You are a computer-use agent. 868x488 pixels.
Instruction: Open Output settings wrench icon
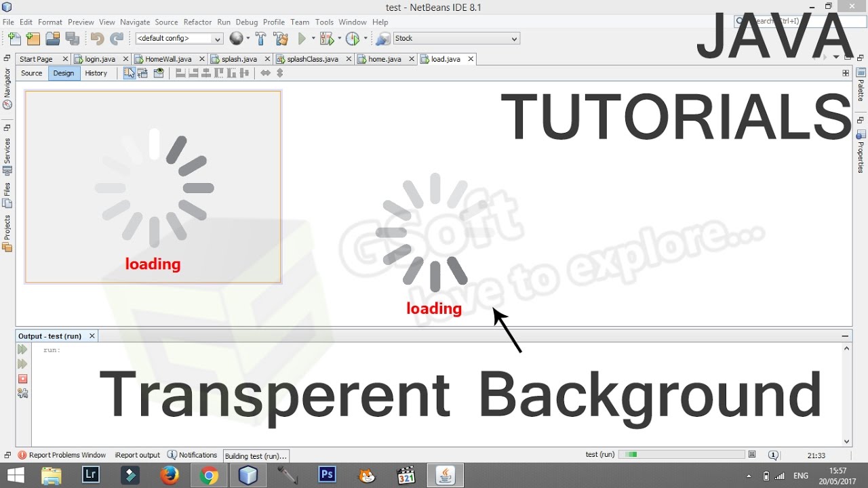pos(22,393)
